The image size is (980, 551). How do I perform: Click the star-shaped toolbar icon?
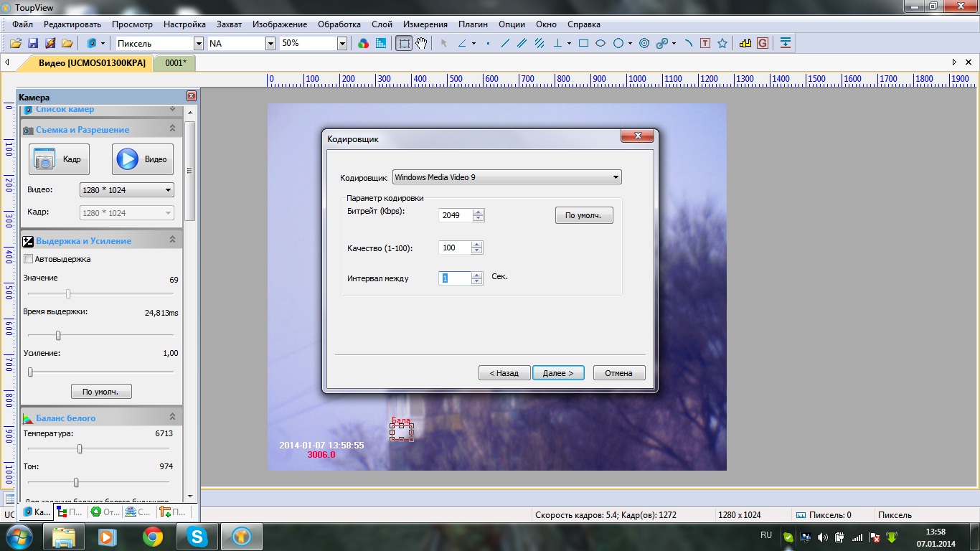tap(722, 43)
